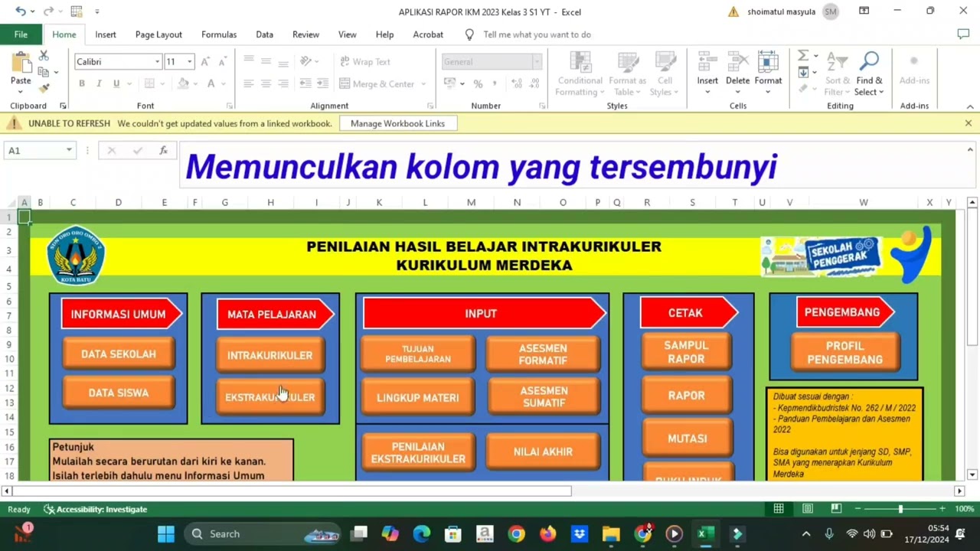This screenshot has width=980, height=551.
Task: Switch to the View tab
Action: point(348,34)
